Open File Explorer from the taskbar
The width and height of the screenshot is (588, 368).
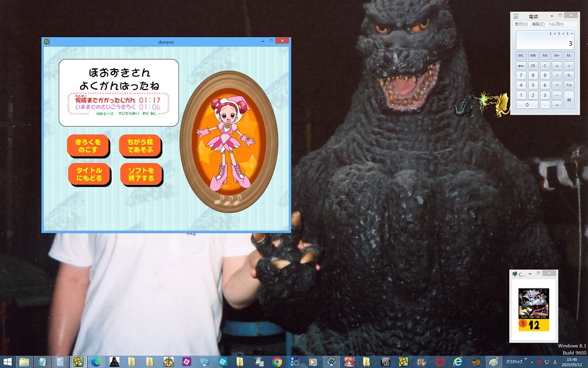[24, 362]
